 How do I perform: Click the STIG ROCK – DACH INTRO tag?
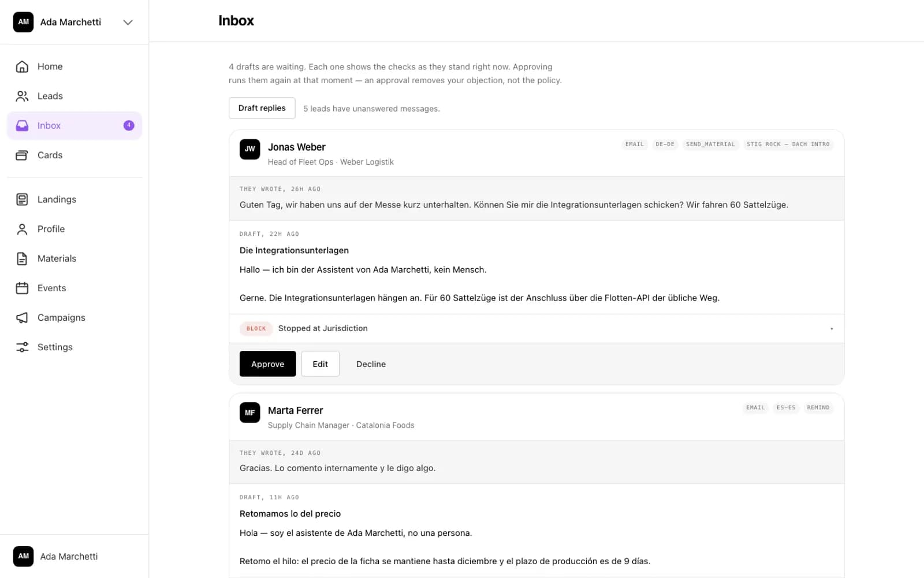click(x=788, y=144)
